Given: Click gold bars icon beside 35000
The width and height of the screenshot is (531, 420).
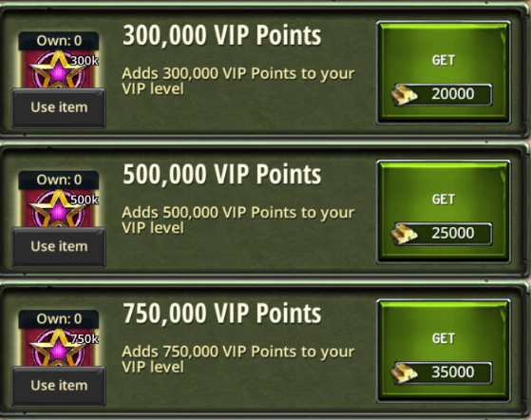Looking at the screenshot, I should 404,372.
